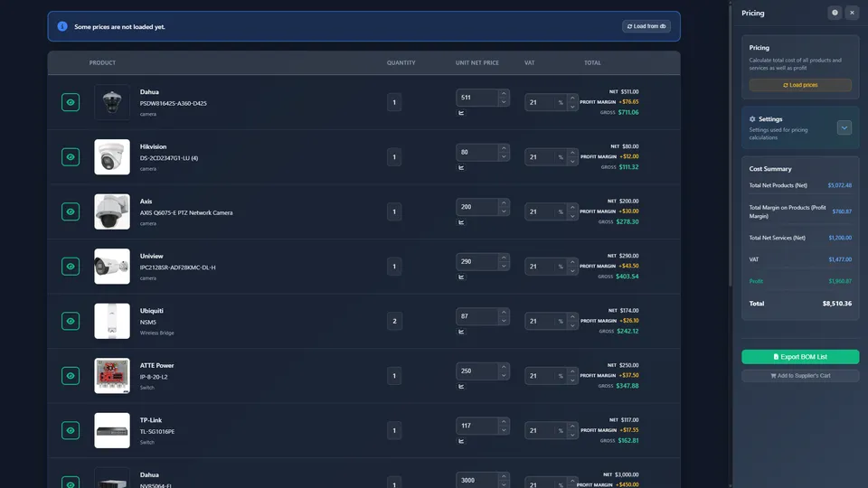Edit VAT value 21 for Ubiquiti row
The image size is (868, 488).
pos(540,322)
